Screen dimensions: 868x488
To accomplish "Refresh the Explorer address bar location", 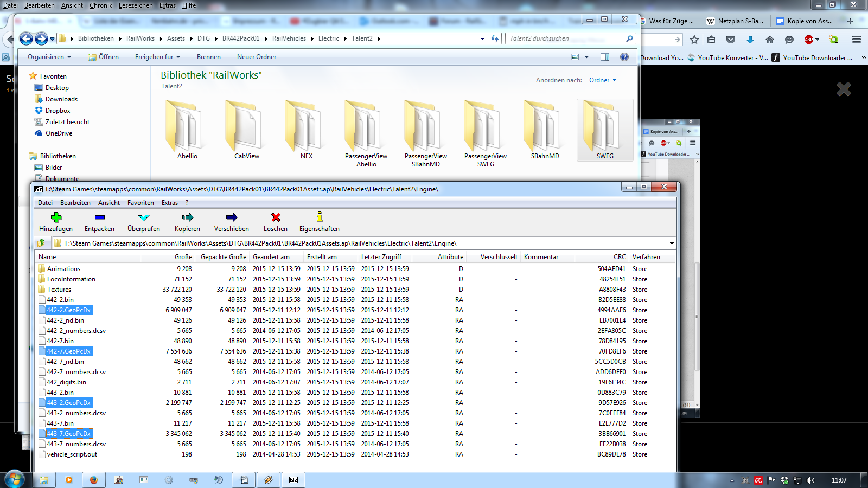I will 495,38.
